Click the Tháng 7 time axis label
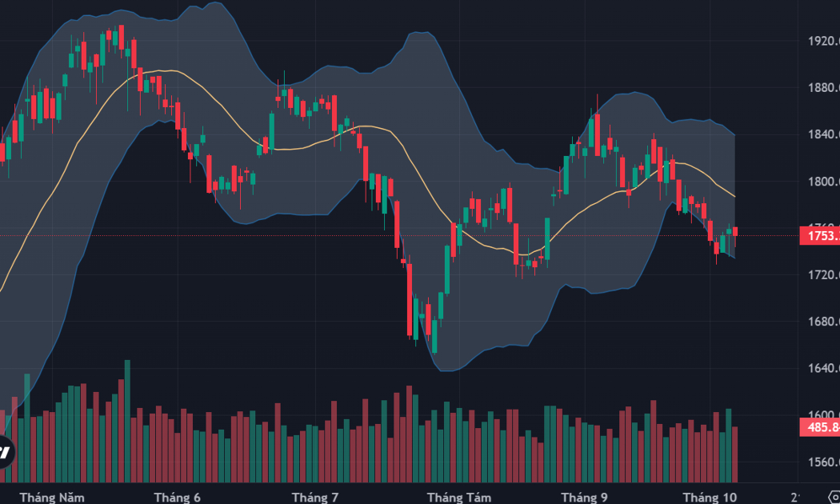This screenshot has width=840, height=504. 315,498
